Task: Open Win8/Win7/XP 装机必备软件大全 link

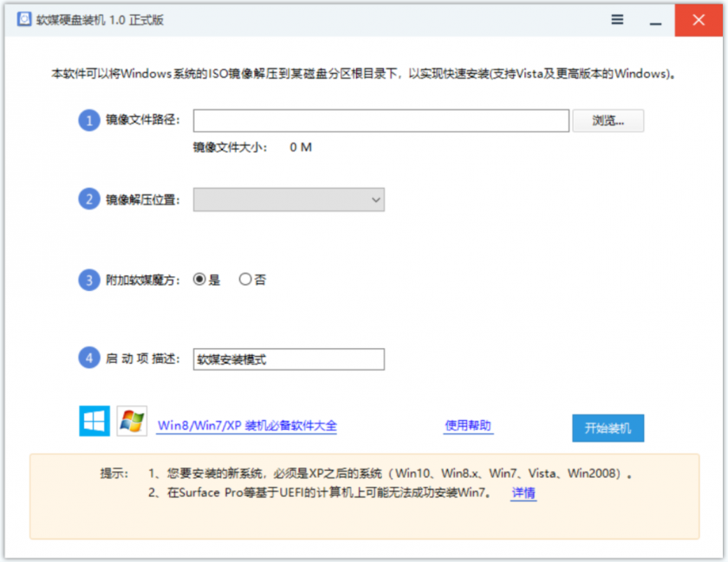Action: pos(248,425)
